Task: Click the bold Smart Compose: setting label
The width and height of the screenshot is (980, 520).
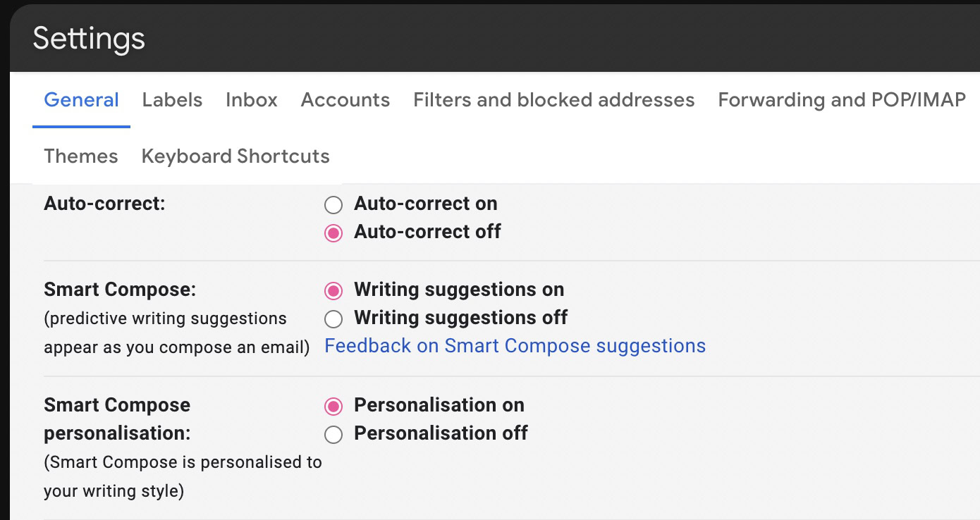Action: 120,290
